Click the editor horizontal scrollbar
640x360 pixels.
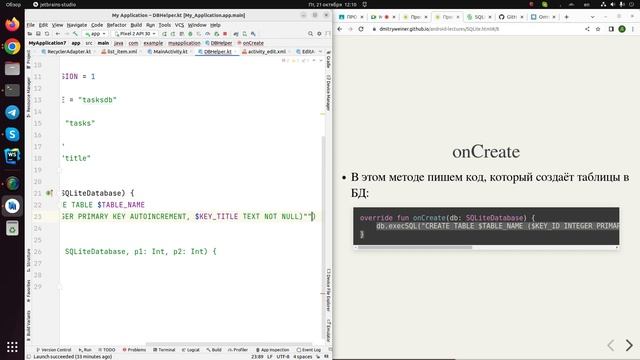click(229, 344)
